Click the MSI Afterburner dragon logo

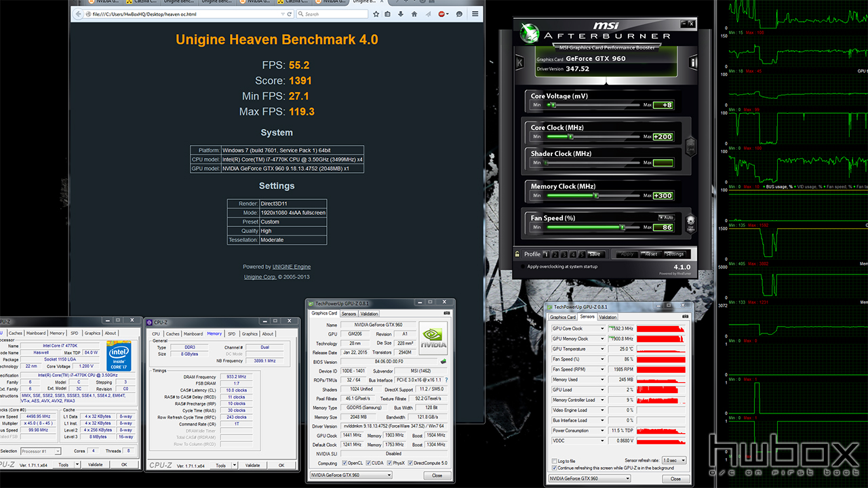coord(528,33)
